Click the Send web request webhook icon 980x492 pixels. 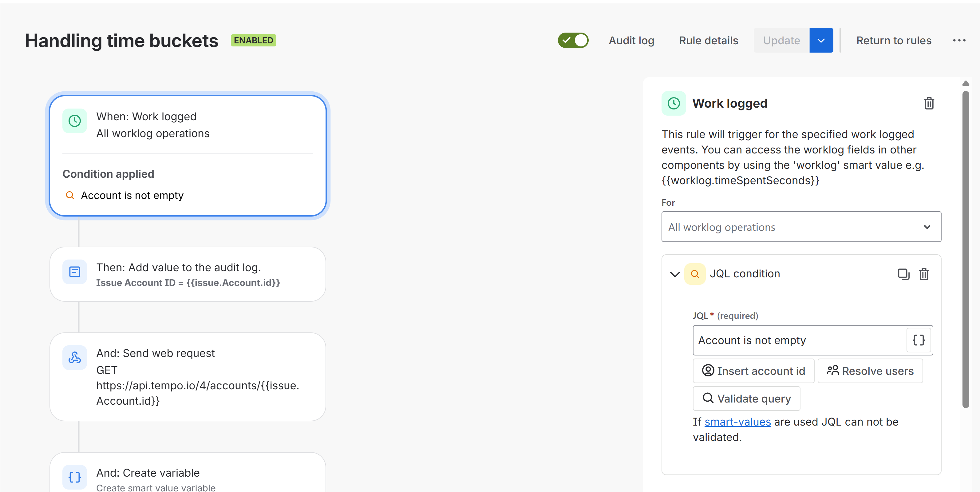75,357
